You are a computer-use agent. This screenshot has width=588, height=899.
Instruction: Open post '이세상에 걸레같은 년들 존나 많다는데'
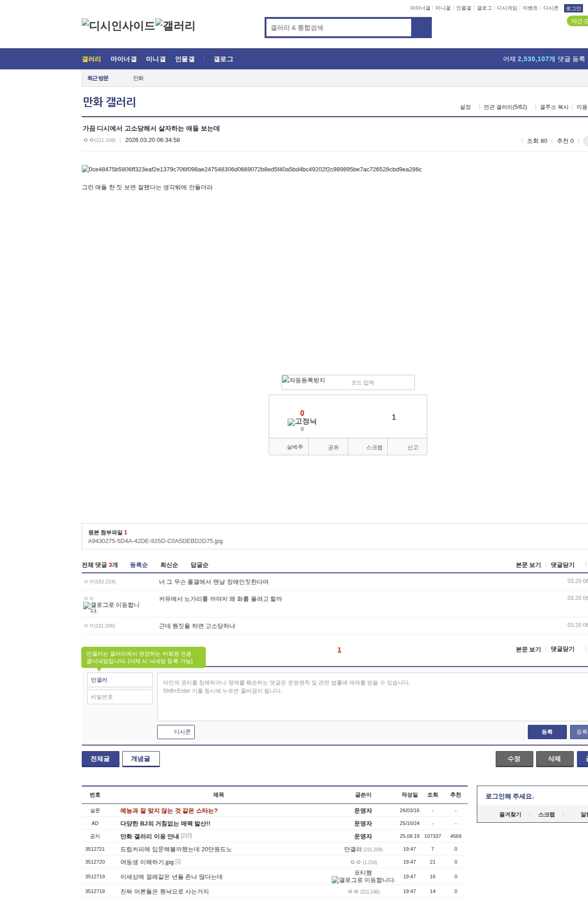(x=171, y=877)
